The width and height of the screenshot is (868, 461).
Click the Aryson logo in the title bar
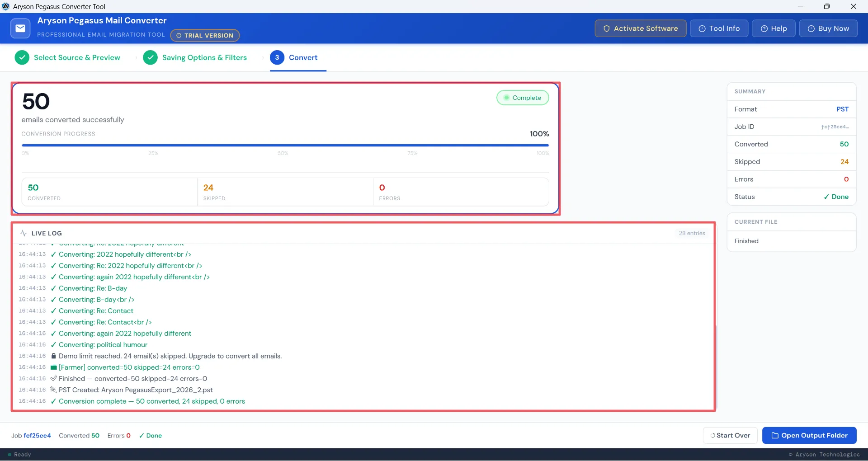pyautogui.click(x=6, y=6)
